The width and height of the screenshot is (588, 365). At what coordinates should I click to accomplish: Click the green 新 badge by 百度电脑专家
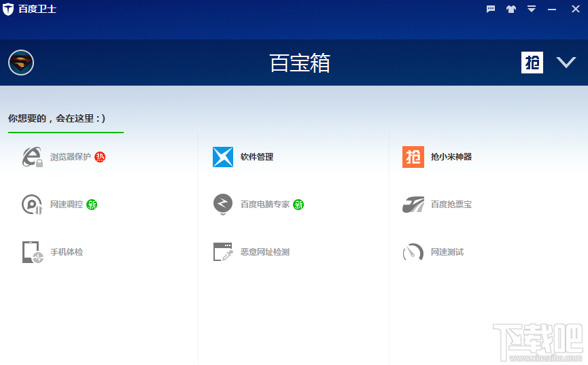(298, 205)
